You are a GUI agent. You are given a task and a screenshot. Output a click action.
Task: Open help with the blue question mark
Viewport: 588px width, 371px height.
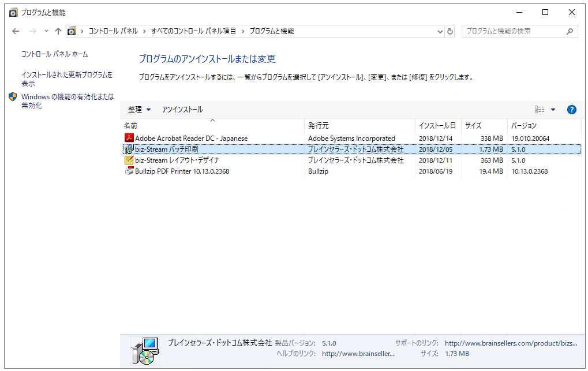571,110
